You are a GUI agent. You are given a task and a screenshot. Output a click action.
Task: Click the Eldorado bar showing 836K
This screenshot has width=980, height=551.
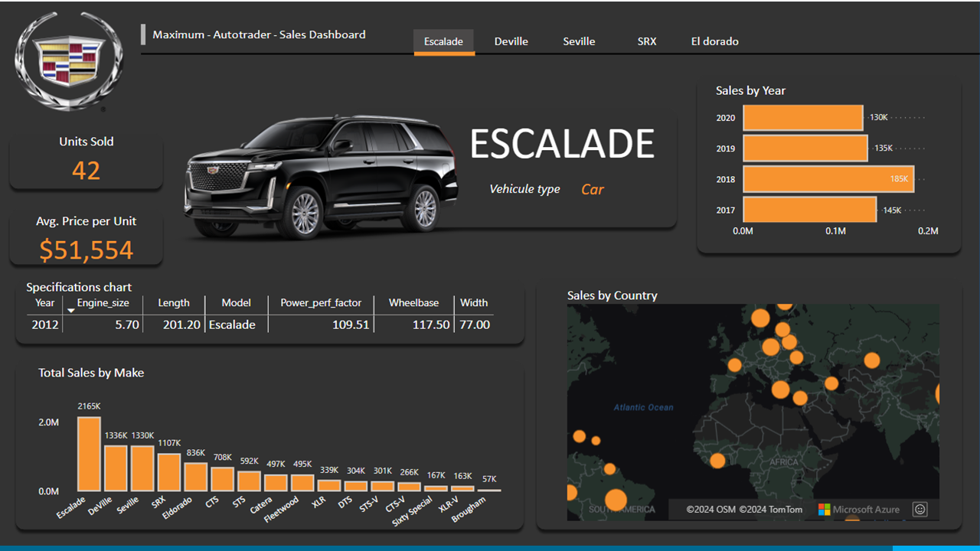tap(196, 477)
